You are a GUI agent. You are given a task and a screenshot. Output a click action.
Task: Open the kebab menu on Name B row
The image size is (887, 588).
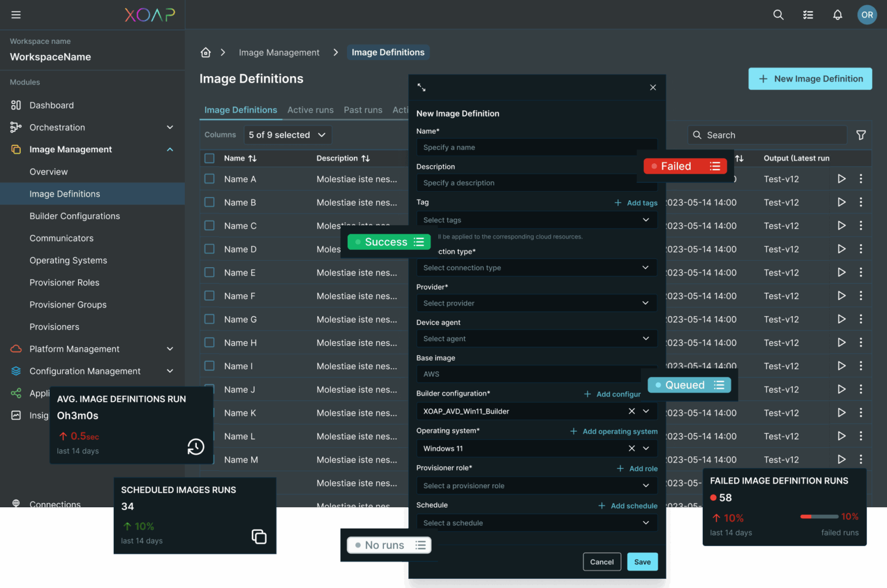(x=860, y=202)
